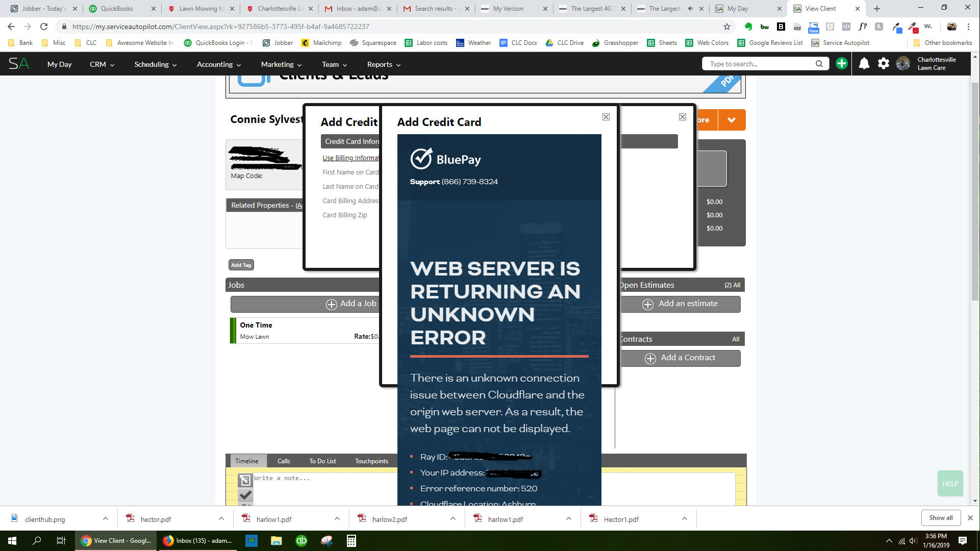The image size is (980, 551).
Task: Open Other bookmarks folder
Action: pyautogui.click(x=943, y=43)
